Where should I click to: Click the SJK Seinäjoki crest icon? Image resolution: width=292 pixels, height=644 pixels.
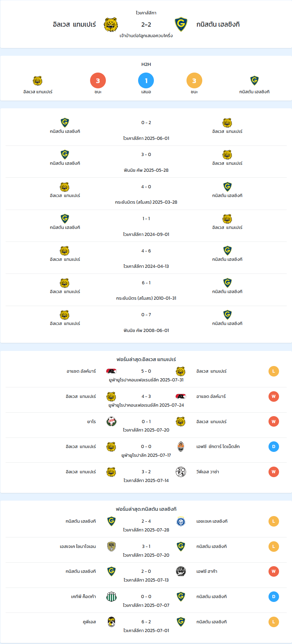tap(111, 547)
